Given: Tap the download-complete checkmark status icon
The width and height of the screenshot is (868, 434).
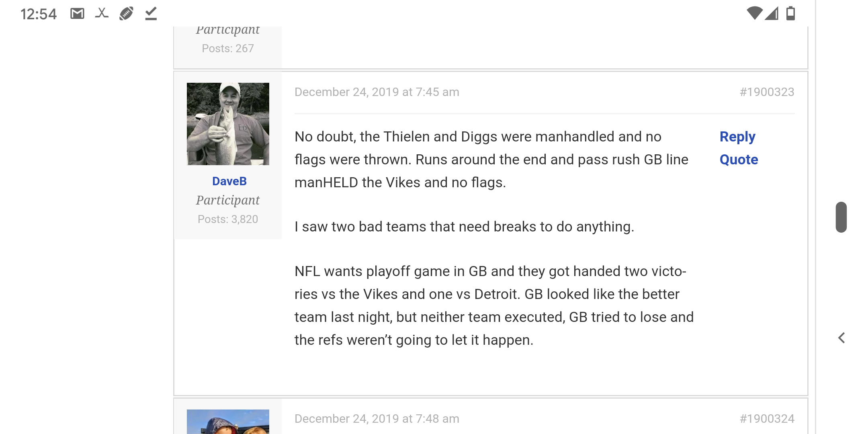Looking at the screenshot, I should [x=151, y=14].
